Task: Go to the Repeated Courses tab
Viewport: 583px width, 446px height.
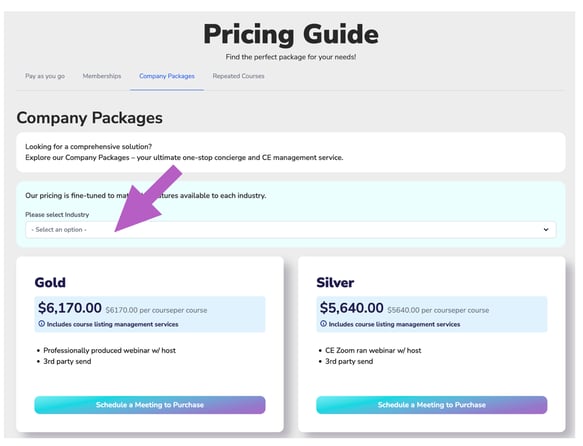Action: (238, 76)
